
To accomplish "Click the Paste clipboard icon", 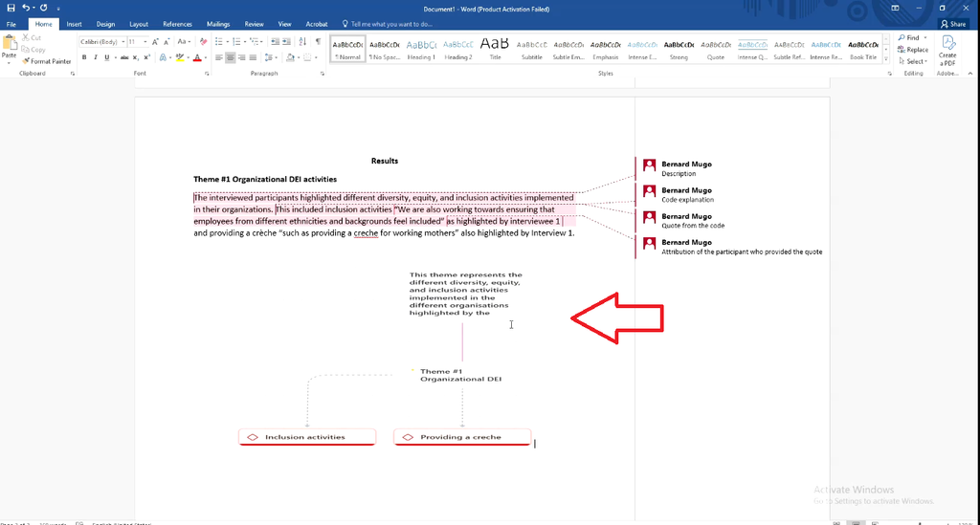I will (9, 44).
